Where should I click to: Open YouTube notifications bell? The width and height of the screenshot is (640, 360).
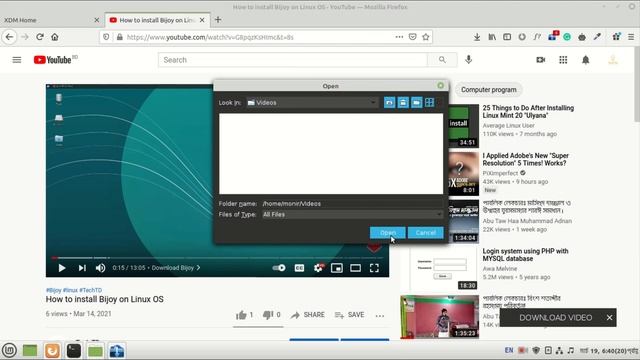pos(586,60)
